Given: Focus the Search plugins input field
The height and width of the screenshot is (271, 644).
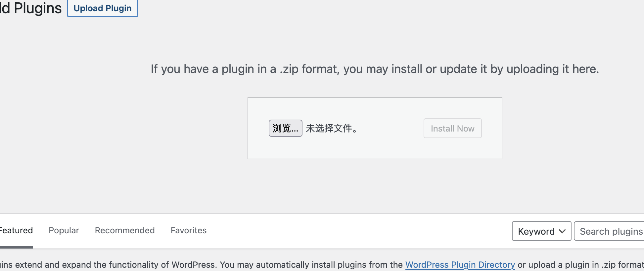Looking at the screenshot, I should [609, 231].
